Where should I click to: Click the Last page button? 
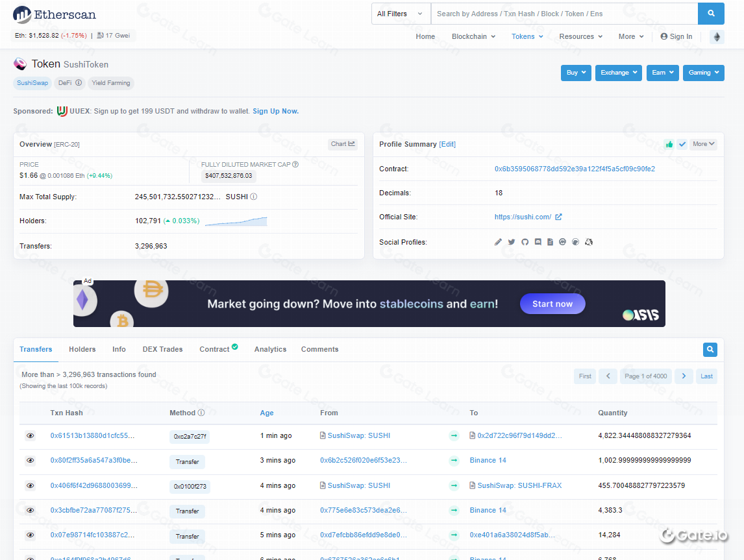706,376
